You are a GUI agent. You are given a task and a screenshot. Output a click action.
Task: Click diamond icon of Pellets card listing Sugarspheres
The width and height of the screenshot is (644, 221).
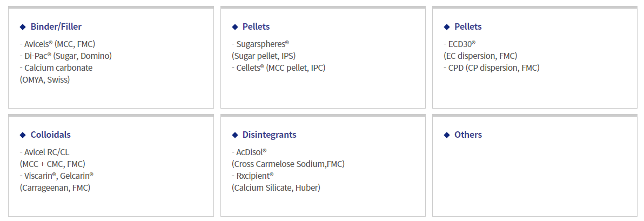234,27
